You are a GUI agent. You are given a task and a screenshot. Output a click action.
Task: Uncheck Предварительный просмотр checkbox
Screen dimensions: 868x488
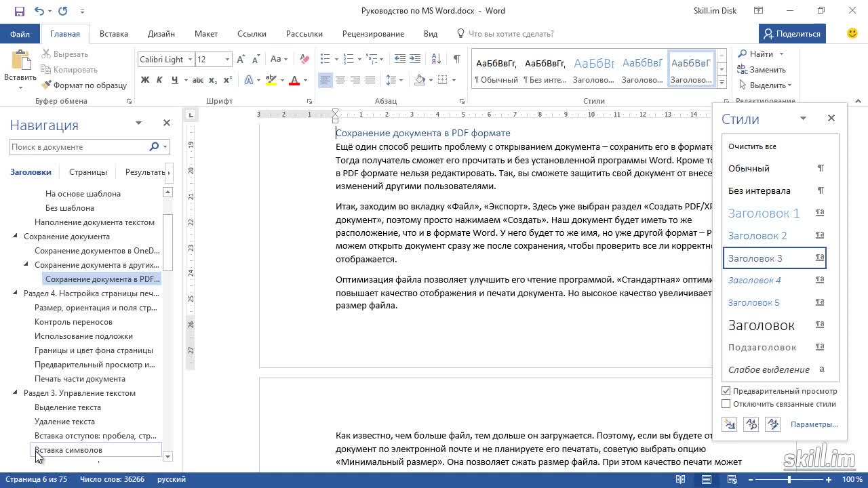(726, 391)
